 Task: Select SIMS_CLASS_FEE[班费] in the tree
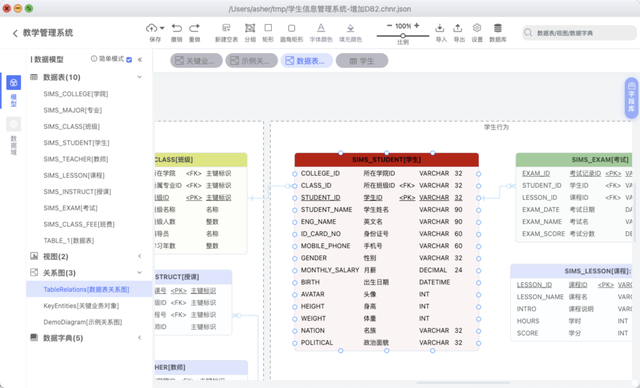click(x=79, y=224)
